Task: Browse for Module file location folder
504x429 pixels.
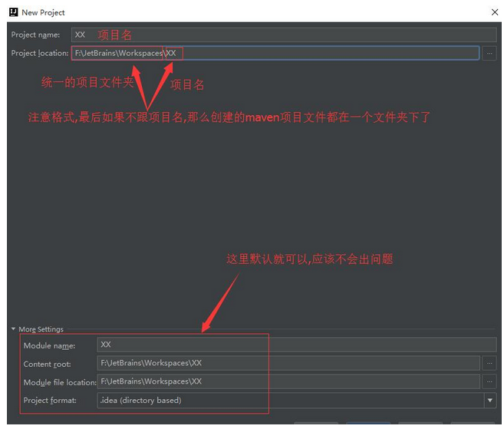Action: (x=489, y=381)
